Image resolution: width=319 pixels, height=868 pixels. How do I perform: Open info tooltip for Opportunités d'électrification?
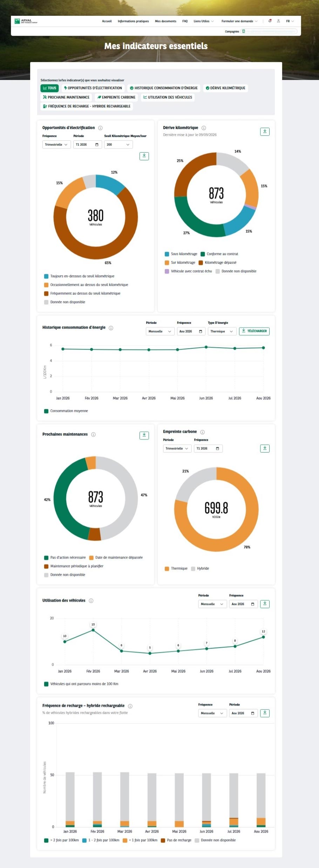[100, 128]
